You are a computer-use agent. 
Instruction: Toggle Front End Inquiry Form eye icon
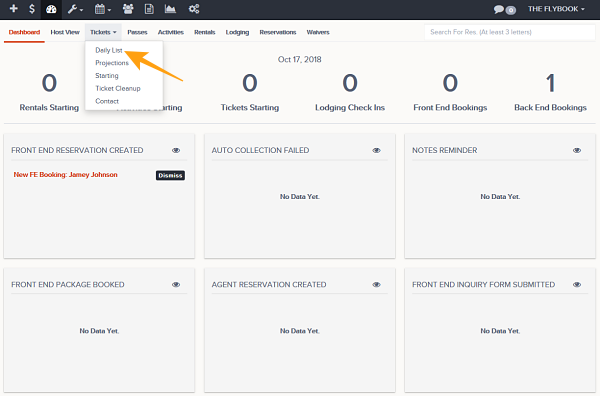577,285
